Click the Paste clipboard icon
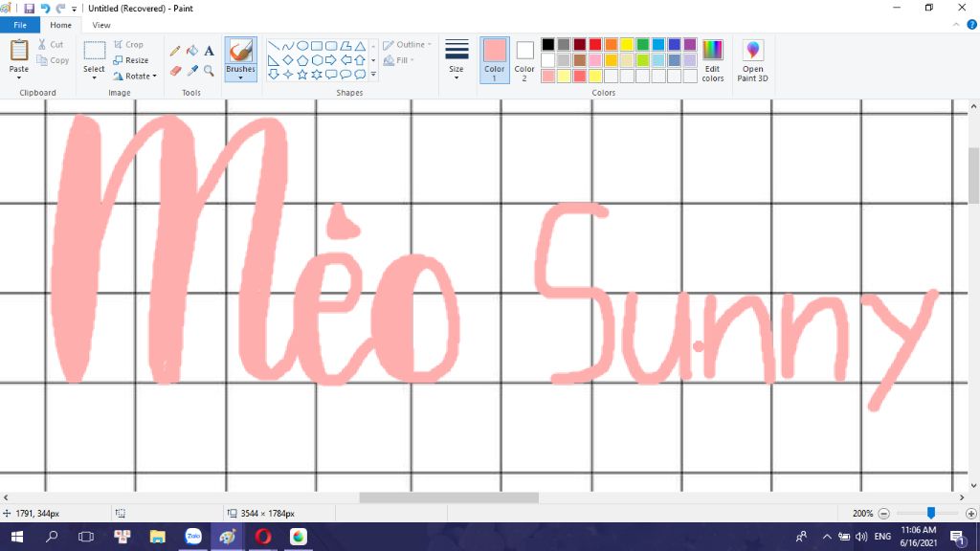Viewport: 980px width, 551px height. click(19, 51)
